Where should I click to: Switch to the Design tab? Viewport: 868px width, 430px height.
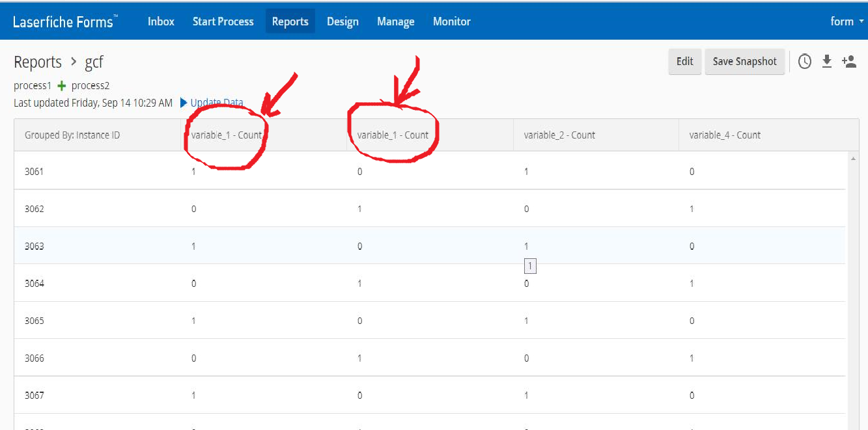pos(343,21)
